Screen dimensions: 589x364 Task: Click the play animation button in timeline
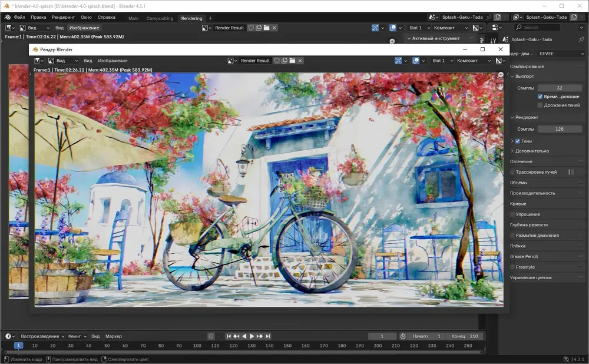(x=252, y=336)
